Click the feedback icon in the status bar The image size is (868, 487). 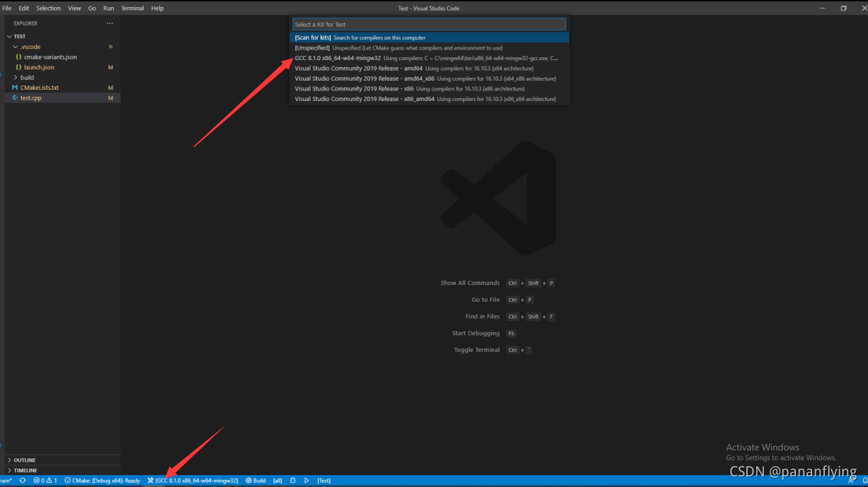pos(851,481)
